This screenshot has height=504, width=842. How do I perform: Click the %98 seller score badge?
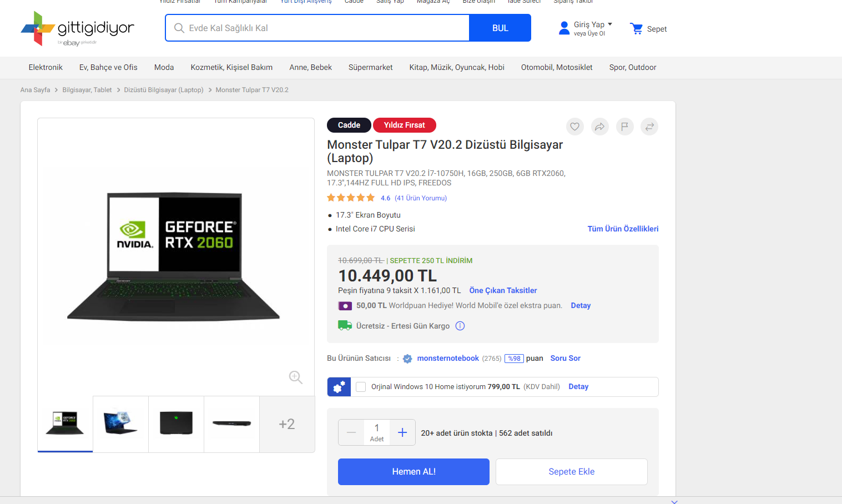pos(515,359)
